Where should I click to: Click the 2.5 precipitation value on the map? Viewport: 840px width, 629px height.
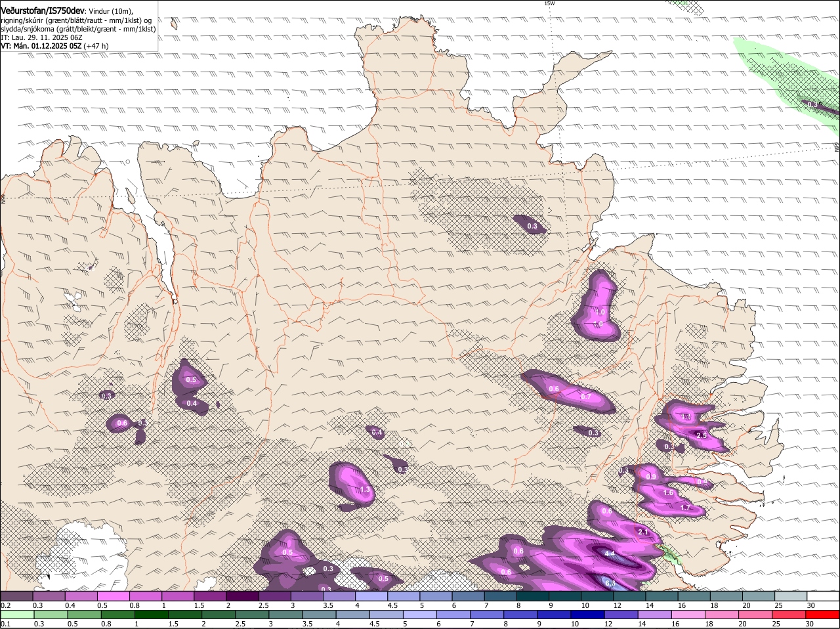coord(701,435)
